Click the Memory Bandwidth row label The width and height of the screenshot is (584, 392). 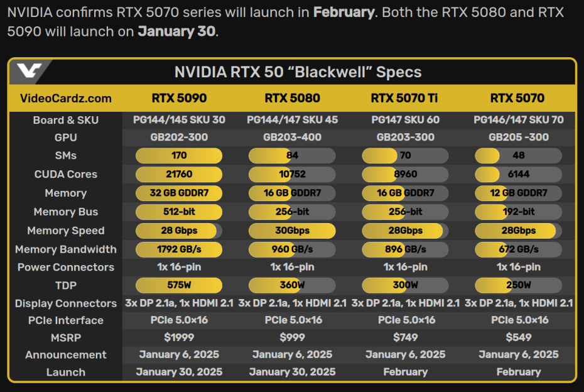[66, 249]
